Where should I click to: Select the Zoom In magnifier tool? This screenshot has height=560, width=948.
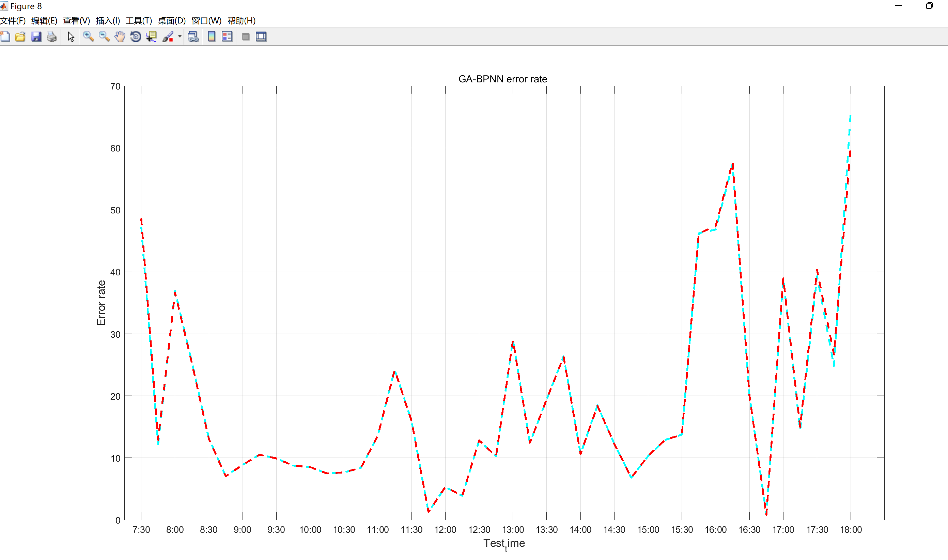88,37
